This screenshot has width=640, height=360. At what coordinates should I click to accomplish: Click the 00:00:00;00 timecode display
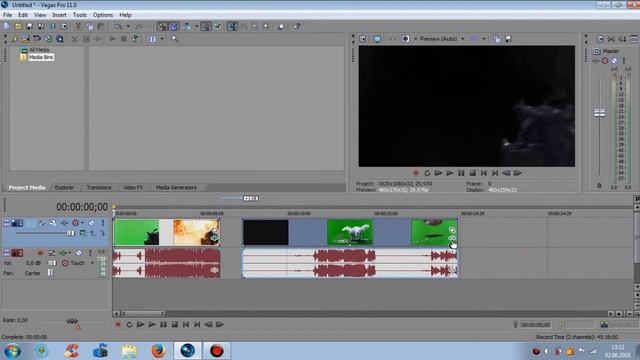coord(82,207)
